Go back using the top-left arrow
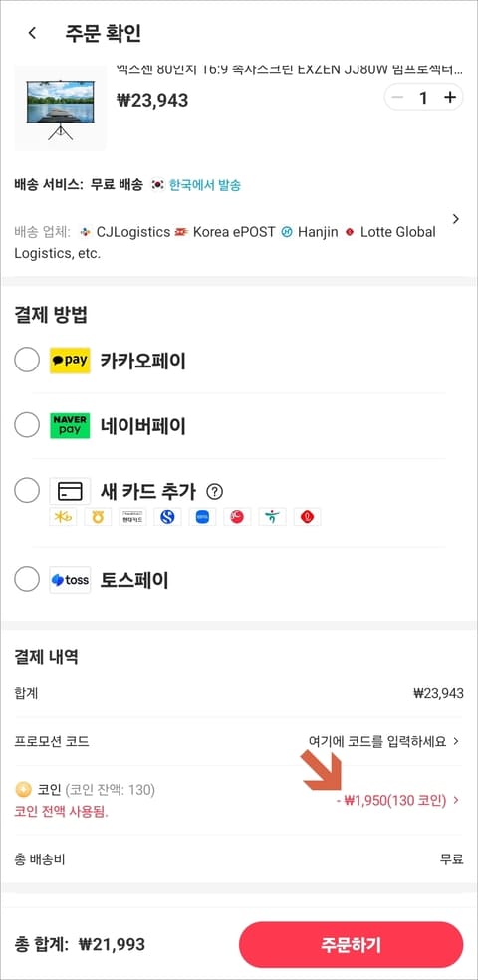 [x=33, y=33]
